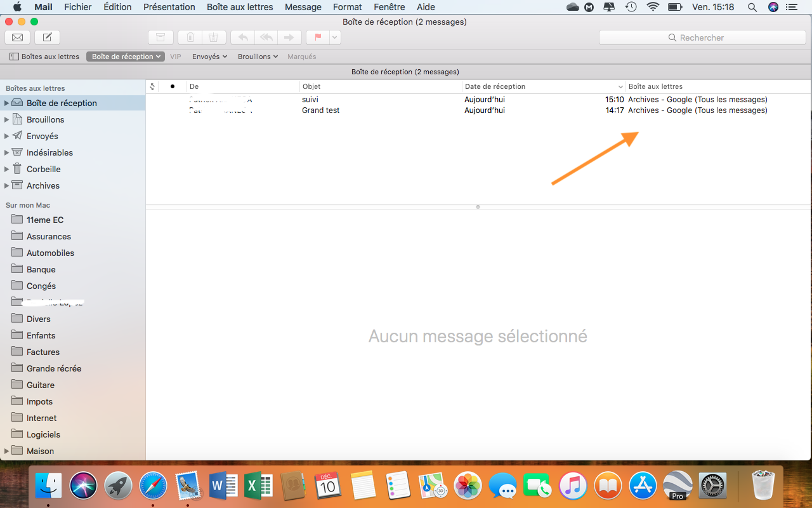
Task: Open Photos app from the Dock
Action: 469,486
